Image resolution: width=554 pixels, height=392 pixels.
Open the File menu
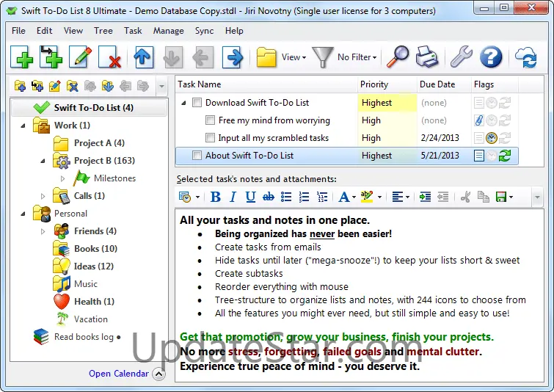click(x=18, y=31)
